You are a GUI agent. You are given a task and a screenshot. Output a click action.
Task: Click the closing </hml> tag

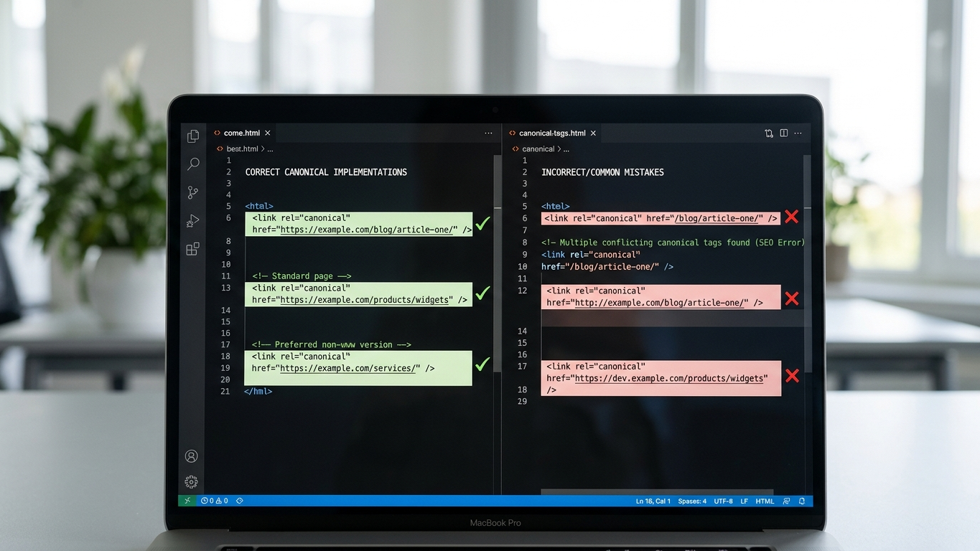point(258,392)
